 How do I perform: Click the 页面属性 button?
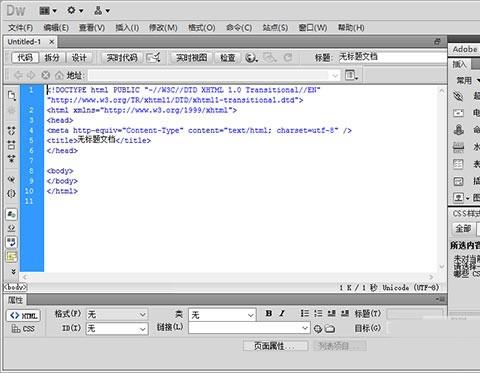(x=275, y=346)
